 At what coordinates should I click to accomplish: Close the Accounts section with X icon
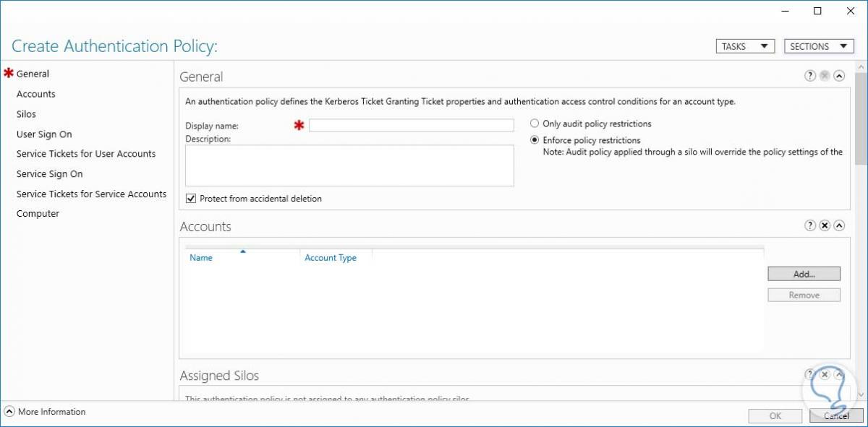tap(825, 226)
